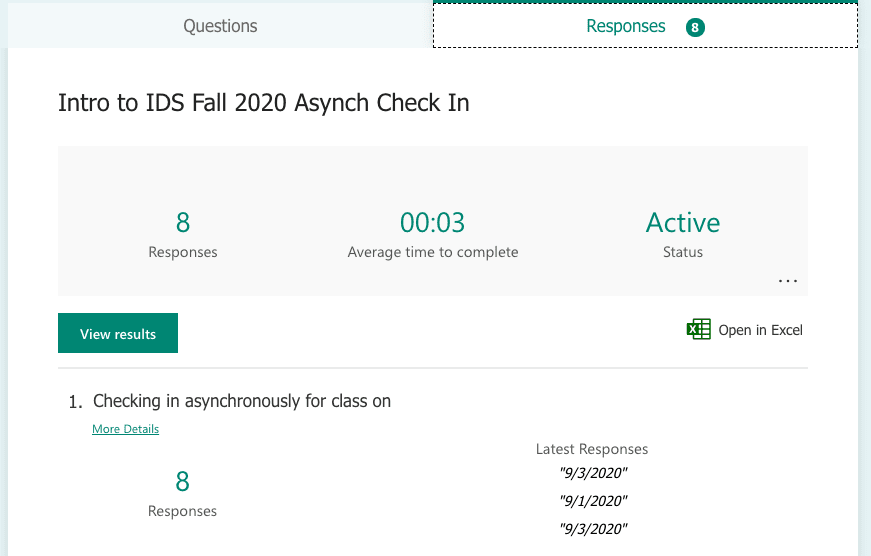Click the Active status value
The width and height of the screenshot is (871, 556).
pos(683,222)
